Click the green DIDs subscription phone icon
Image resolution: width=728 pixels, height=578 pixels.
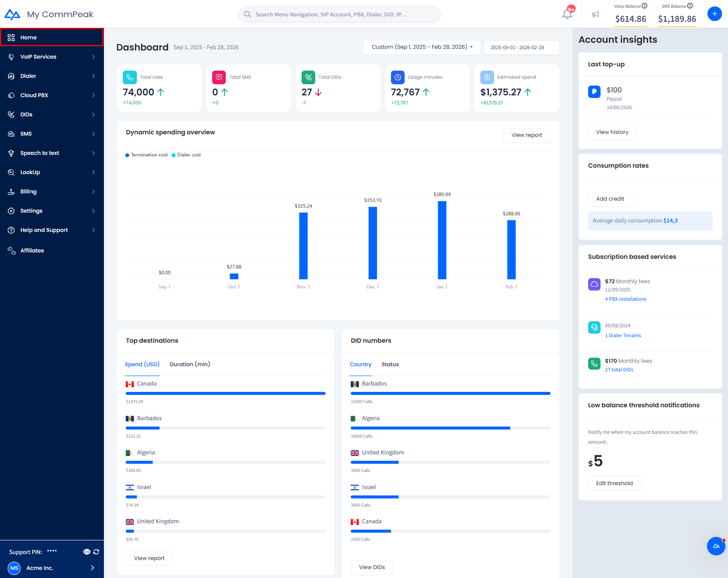[594, 364]
